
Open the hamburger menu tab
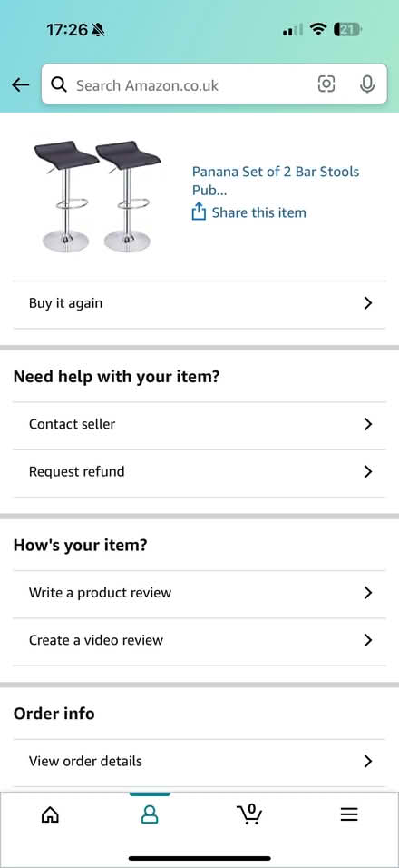click(x=349, y=814)
